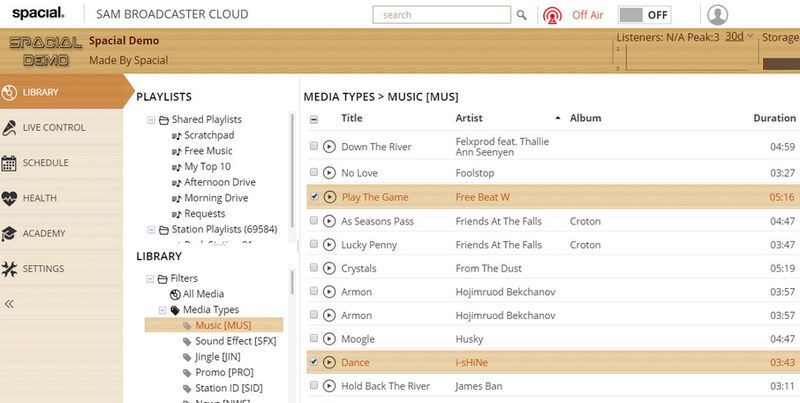This screenshot has width=800, height=403.
Task: Click the search magnifier icon
Action: point(522,15)
